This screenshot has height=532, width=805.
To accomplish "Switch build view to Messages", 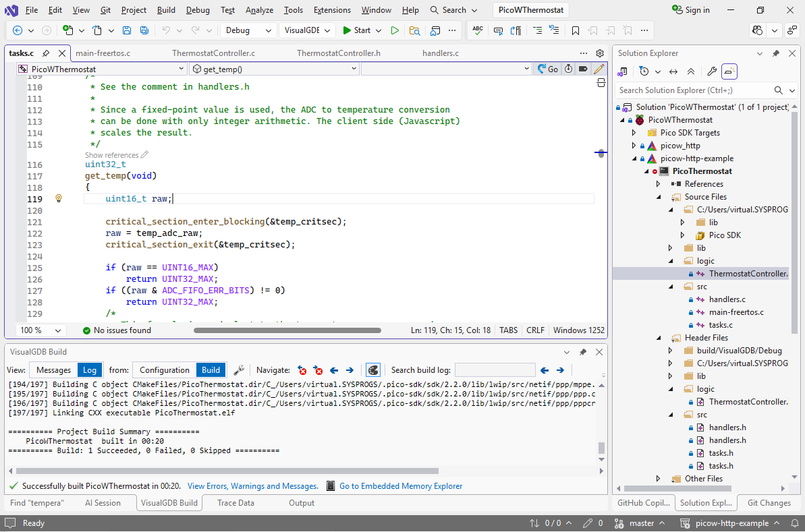I will (53, 370).
